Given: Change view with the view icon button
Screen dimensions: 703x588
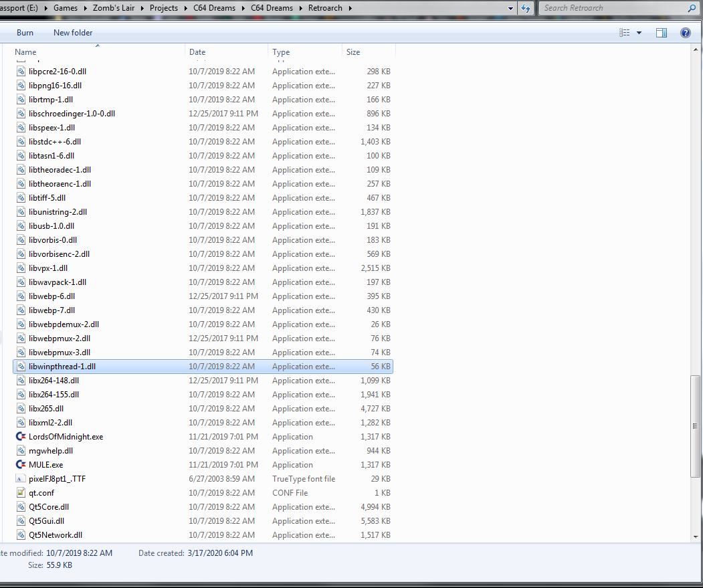Looking at the screenshot, I should point(624,32).
